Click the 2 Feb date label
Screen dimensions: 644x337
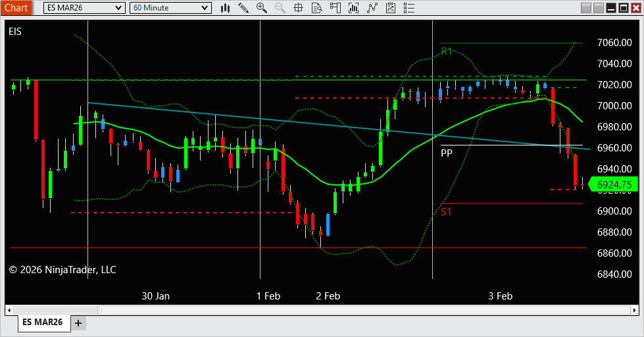(x=328, y=296)
